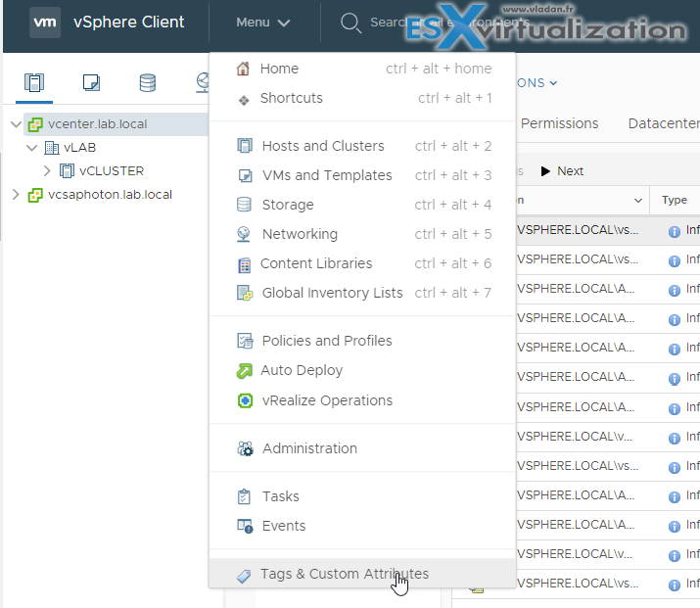Screen dimensions: 700x608
Task: Select Hosts and Clusters navigator tab icon
Action: click(x=34, y=83)
